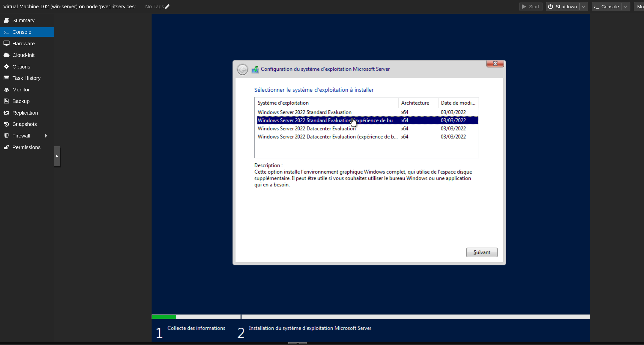Screen dimensions: 644x345
Task: Open the Task History menu item
Action: 26,78
